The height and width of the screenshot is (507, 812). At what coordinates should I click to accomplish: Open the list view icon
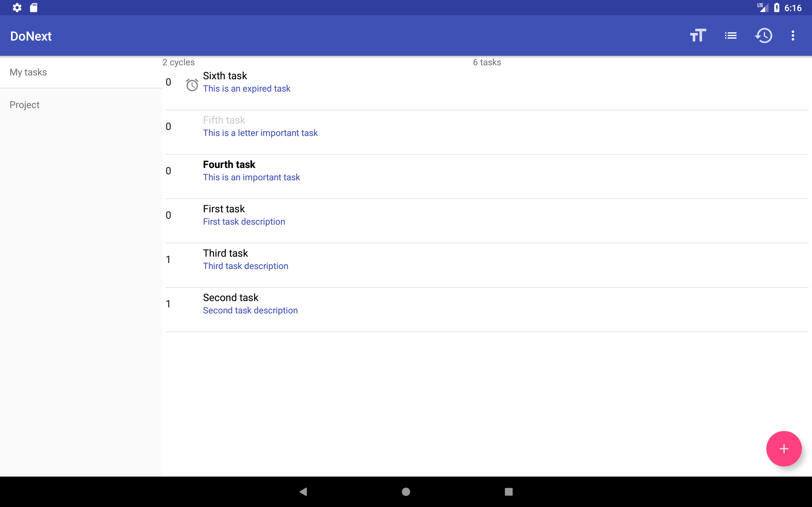click(x=730, y=35)
